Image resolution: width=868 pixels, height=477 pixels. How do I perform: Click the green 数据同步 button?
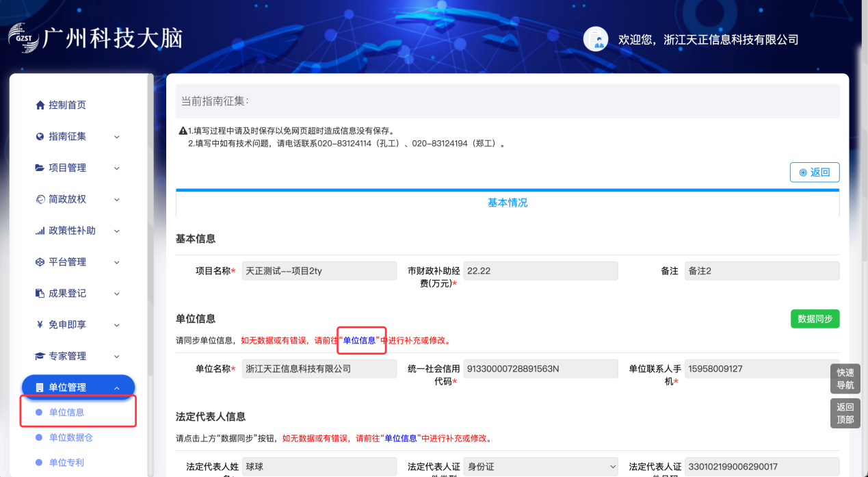[x=815, y=319]
